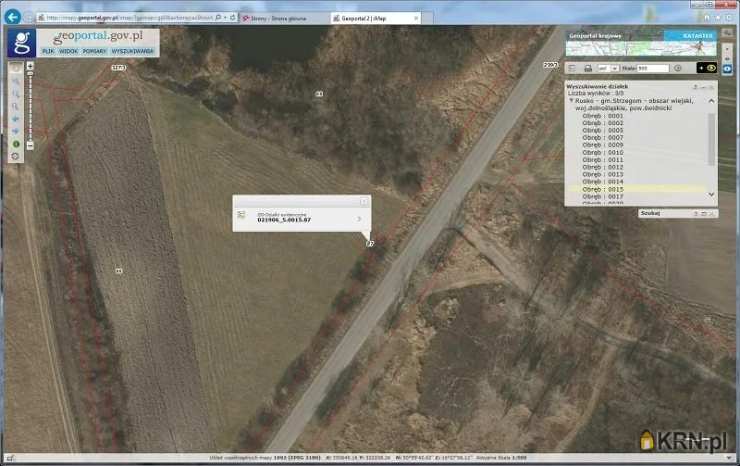Open the WYSZUKIWANIA menu
The width and height of the screenshot is (740, 466).
coord(132,50)
